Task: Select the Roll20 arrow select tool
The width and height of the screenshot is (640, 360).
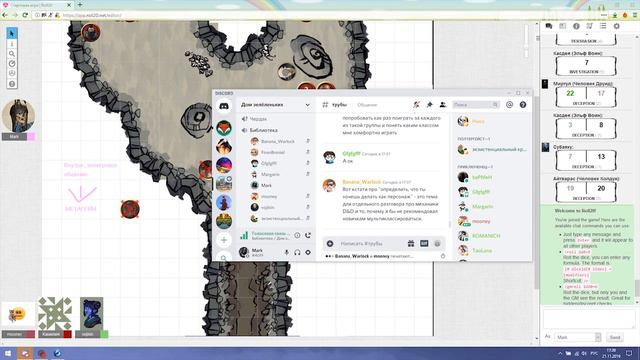Action: click(12, 33)
